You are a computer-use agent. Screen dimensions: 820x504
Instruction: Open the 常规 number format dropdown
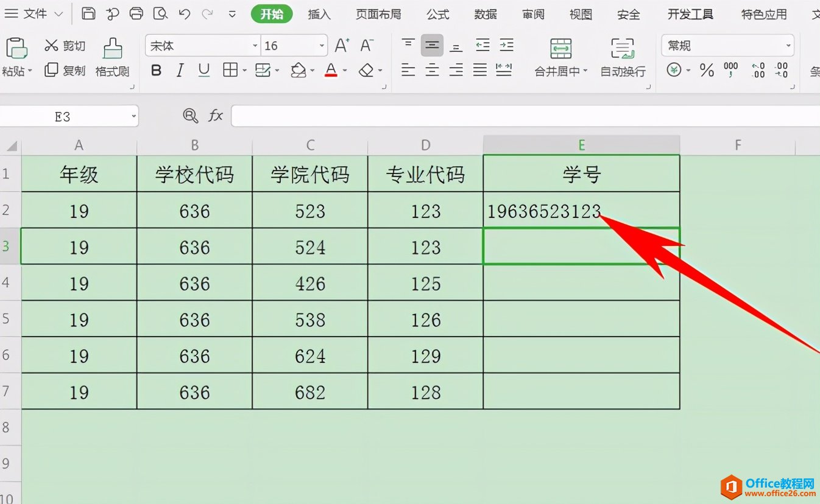tap(789, 46)
